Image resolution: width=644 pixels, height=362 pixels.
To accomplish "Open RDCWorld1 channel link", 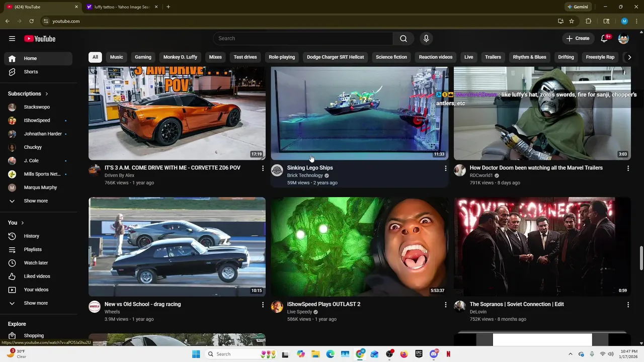I will point(481,175).
